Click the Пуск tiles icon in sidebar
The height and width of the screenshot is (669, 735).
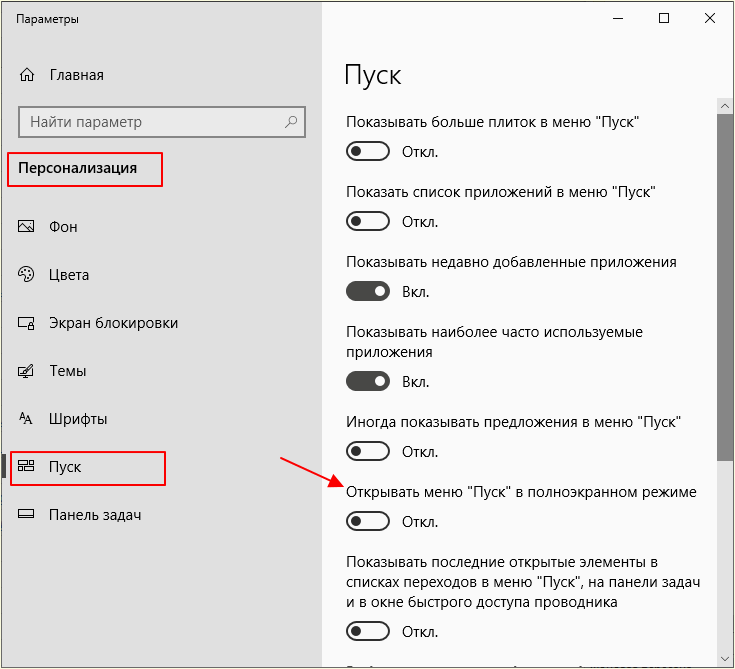pos(26,466)
